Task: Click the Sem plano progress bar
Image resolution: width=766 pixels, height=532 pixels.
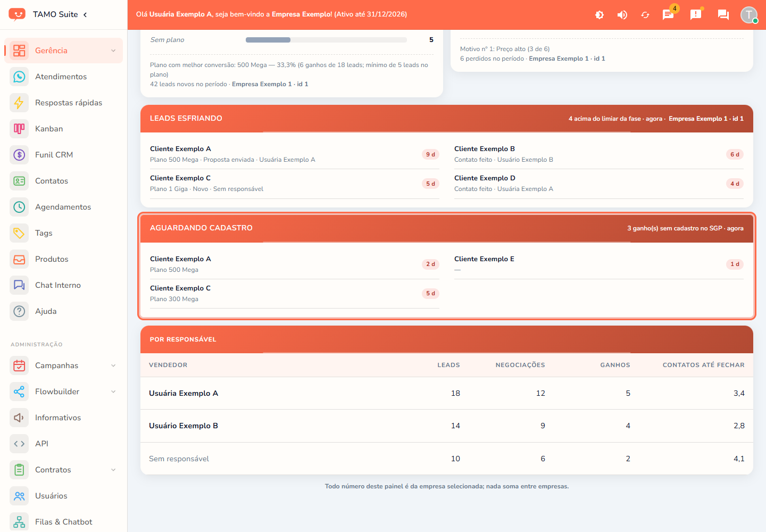Action: point(326,40)
